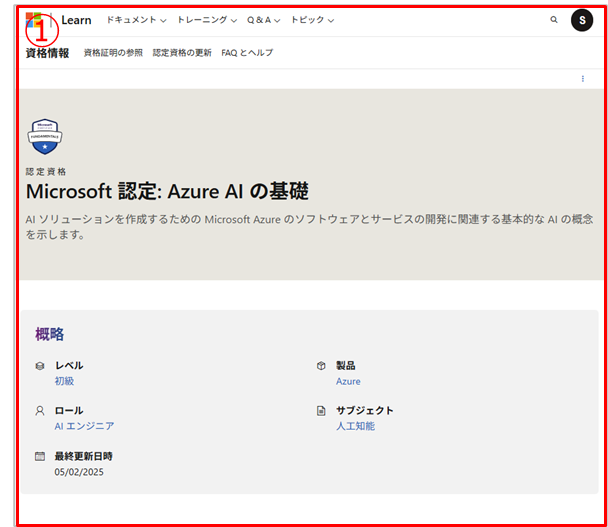Expand the トピック dropdown menu
The image size is (608, 527).
[312, 20]
